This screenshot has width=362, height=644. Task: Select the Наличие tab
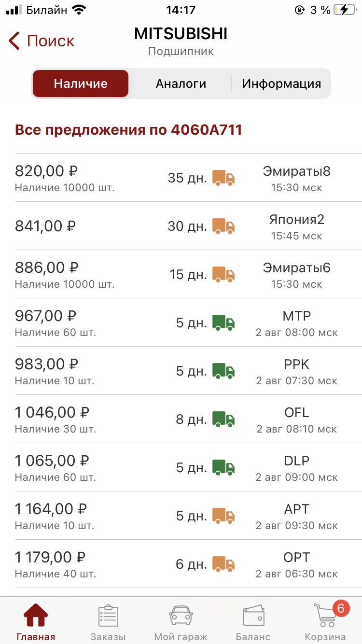click(x=81, y=84)
